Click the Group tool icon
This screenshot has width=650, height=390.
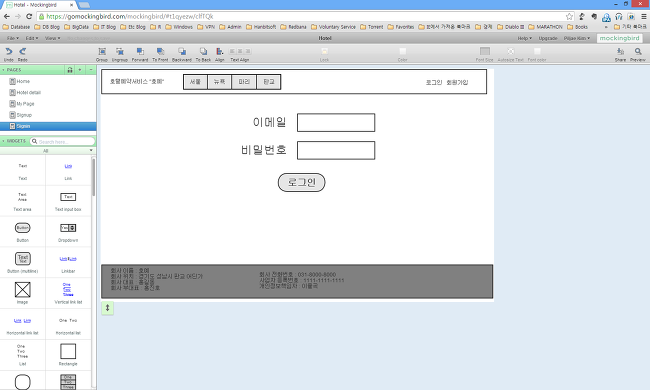click(x=102, y=51)
